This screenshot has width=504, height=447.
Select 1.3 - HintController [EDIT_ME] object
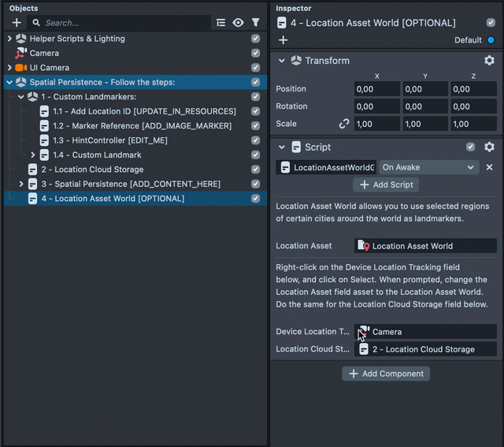[109, 140]
